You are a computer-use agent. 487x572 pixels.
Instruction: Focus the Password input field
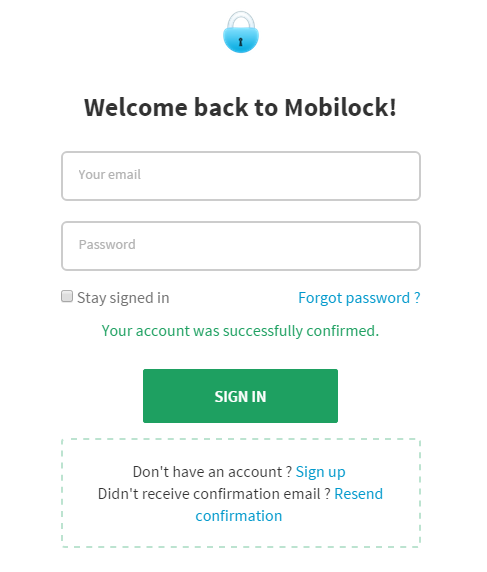coord(241,246)
